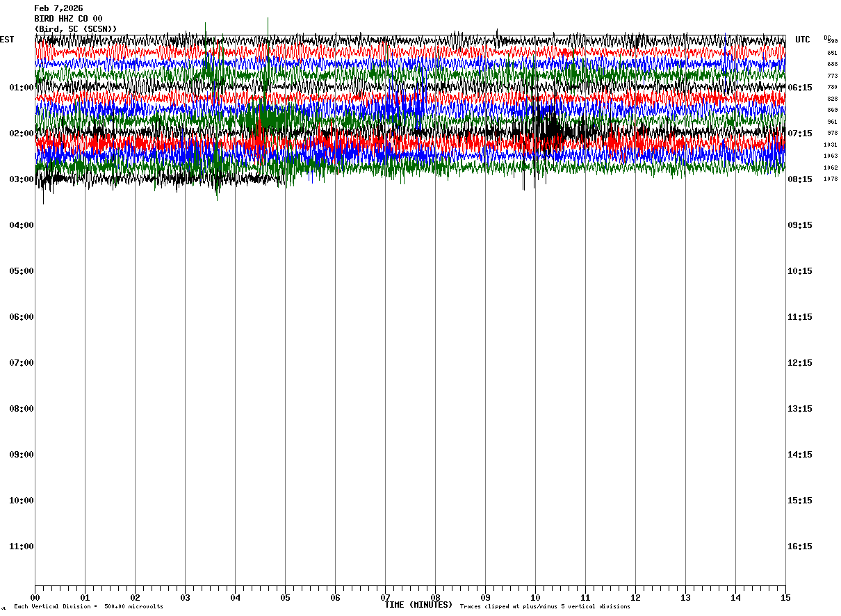Click the DC offset value 651
Viewport: 841px width, 616px height.
[833, 53]
